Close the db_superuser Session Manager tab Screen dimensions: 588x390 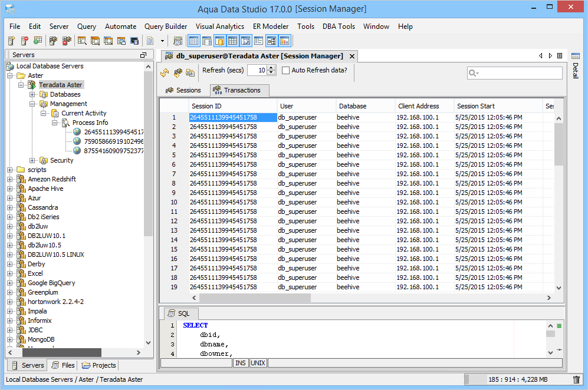[352, 56]
